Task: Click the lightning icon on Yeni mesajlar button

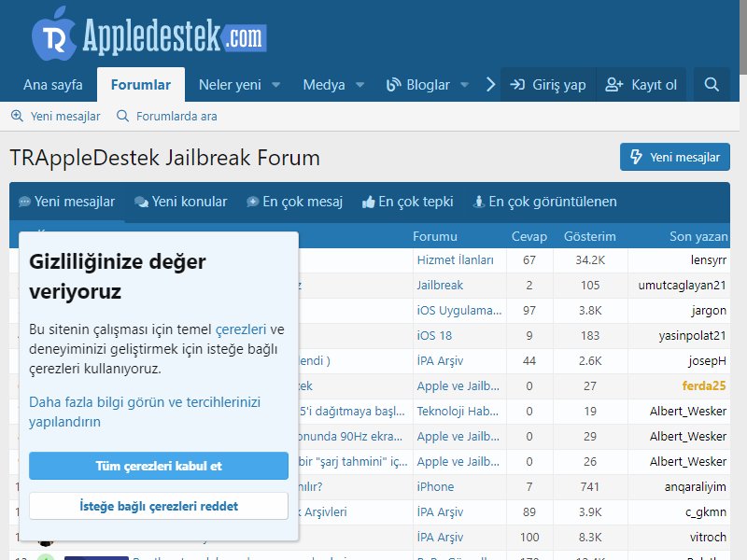Action: pos(636,157)
